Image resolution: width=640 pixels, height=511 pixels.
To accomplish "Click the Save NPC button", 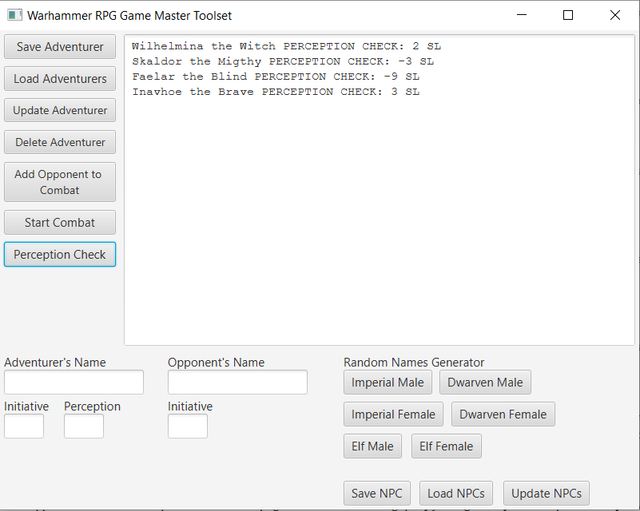I will 377,493.
